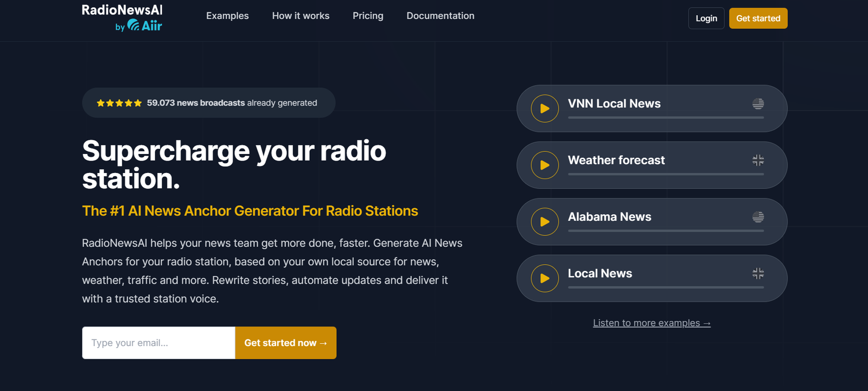Go to the How it works page

click(301, 16)
